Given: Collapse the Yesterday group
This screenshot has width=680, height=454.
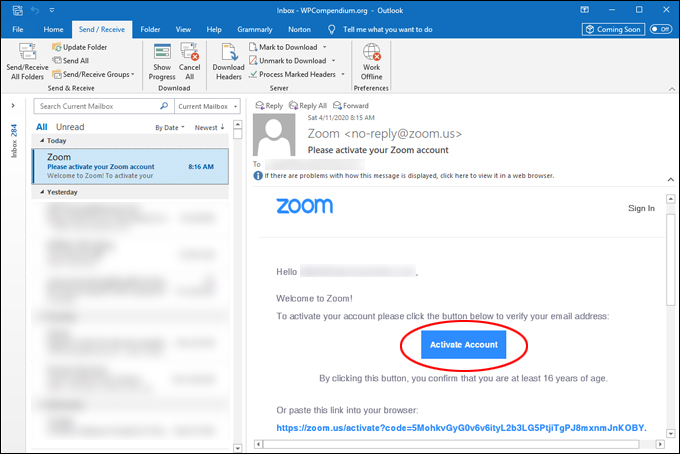Looking at the screenshot, I should (x=42, y=192).
